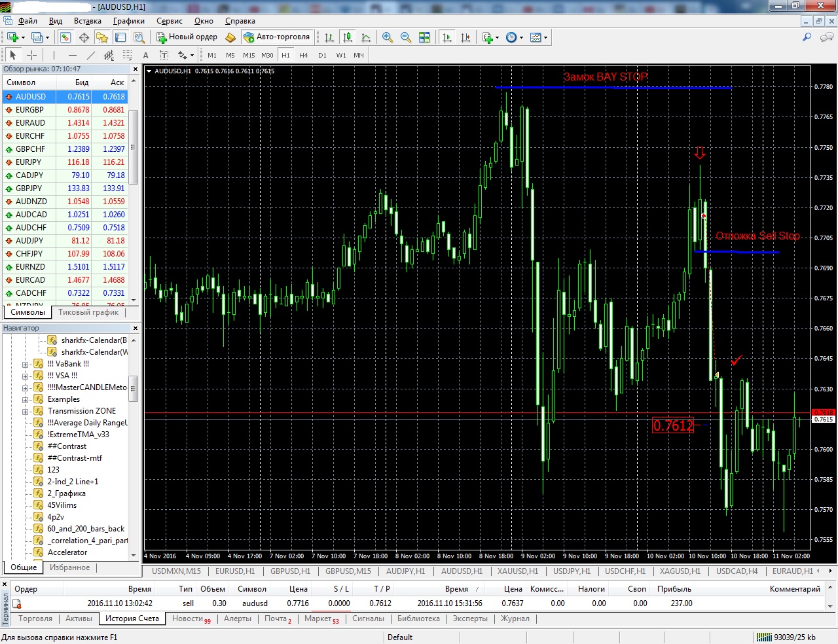Image resolution: width=838 pixels, height=644 pixels.
Task: Select the trendline drawing tool
Action: pyautogui.click(x=91, y=56)
